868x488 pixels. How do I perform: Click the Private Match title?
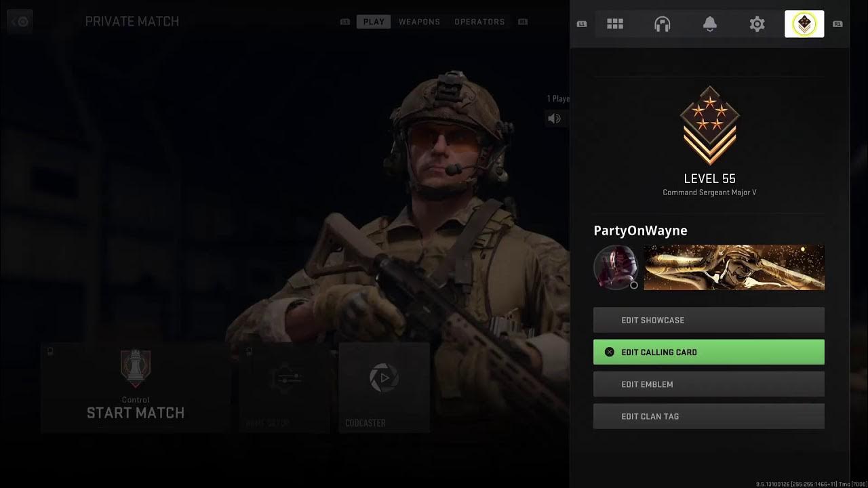[132, 22]
